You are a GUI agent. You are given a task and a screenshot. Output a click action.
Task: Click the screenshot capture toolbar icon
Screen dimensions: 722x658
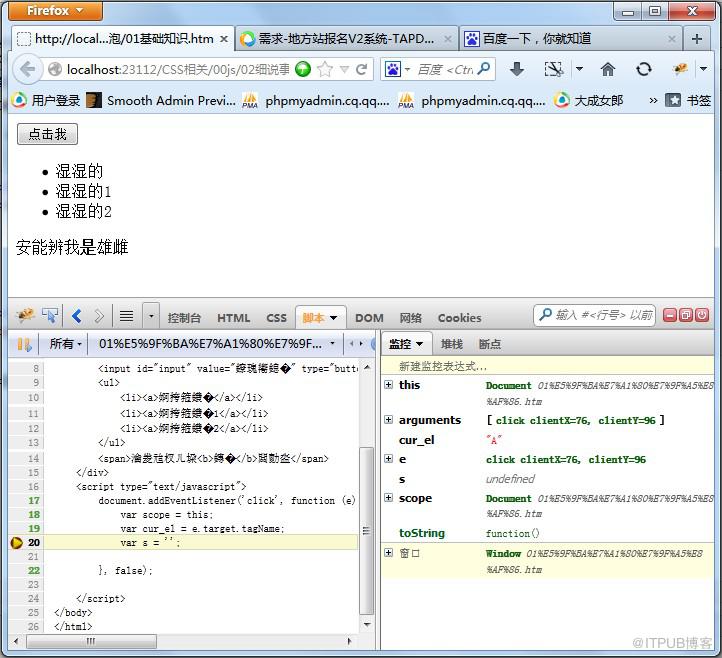click(x=554, y=70)
